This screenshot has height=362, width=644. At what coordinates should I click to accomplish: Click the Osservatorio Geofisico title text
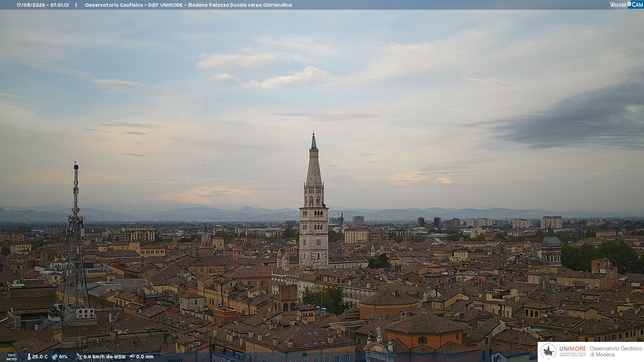[x=114, y=5]
